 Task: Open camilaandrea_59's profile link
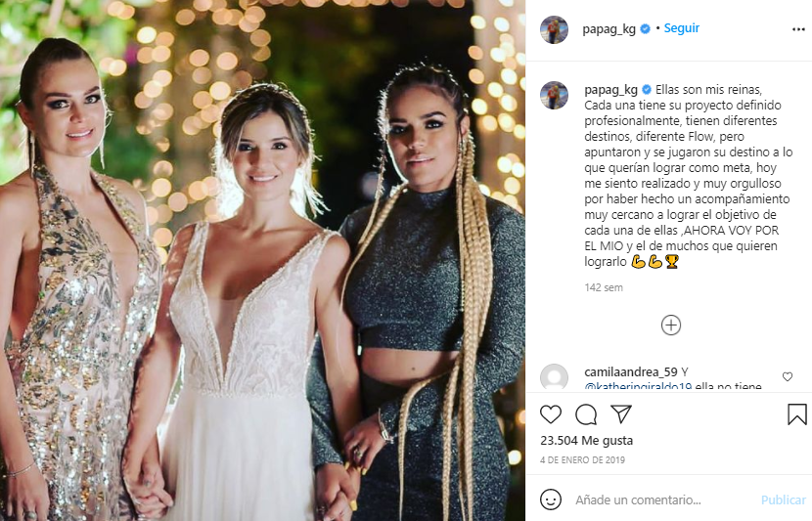(631, 372)
